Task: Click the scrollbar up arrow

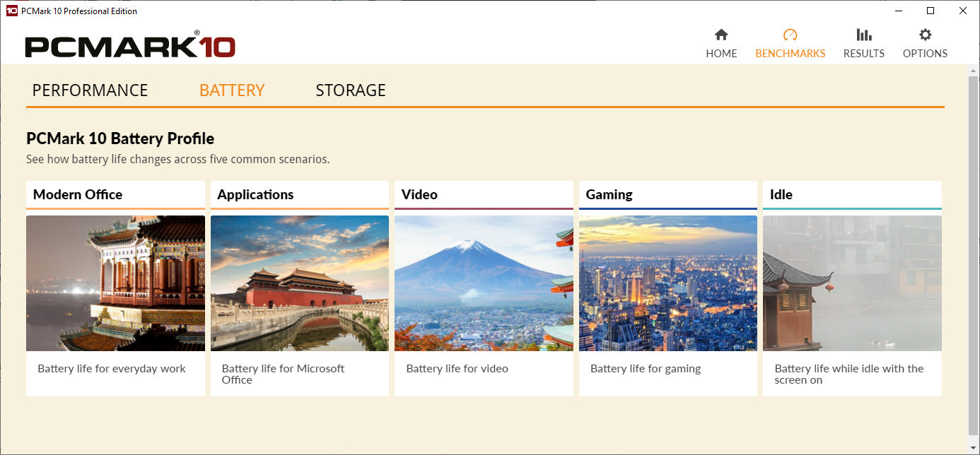Action: [x=974, y=71]
